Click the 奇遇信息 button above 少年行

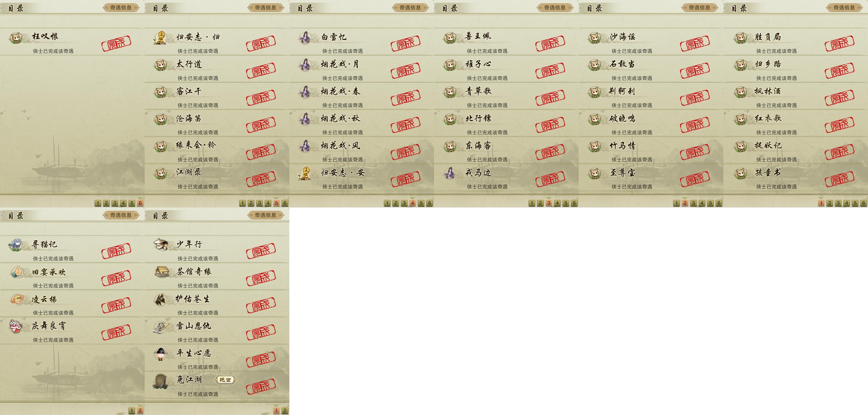coord(266,215)
